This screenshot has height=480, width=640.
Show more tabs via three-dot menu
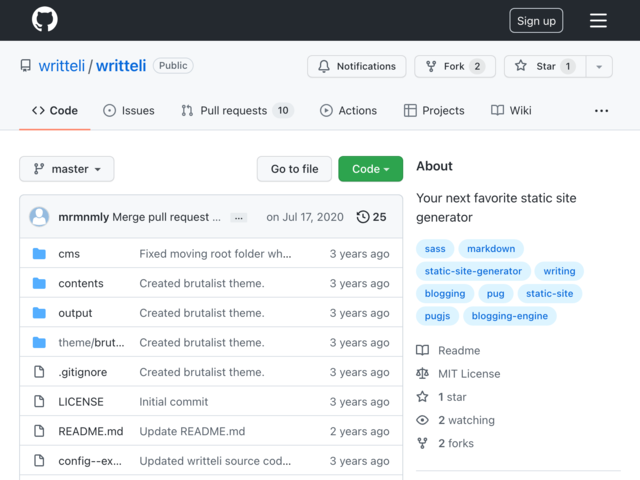[x=601, y=111]
